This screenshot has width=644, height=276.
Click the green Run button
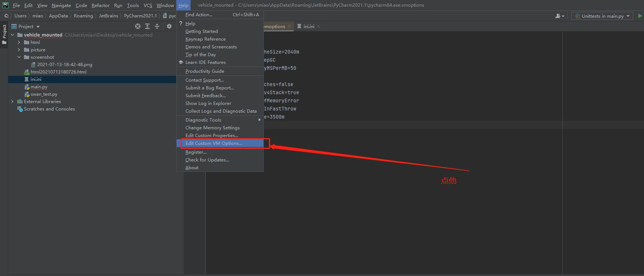click(x=640, y=16)
